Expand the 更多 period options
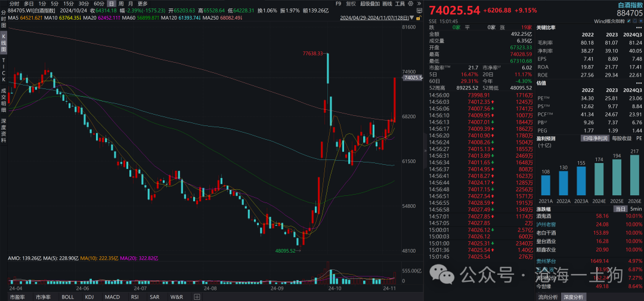 coord(142,4)
